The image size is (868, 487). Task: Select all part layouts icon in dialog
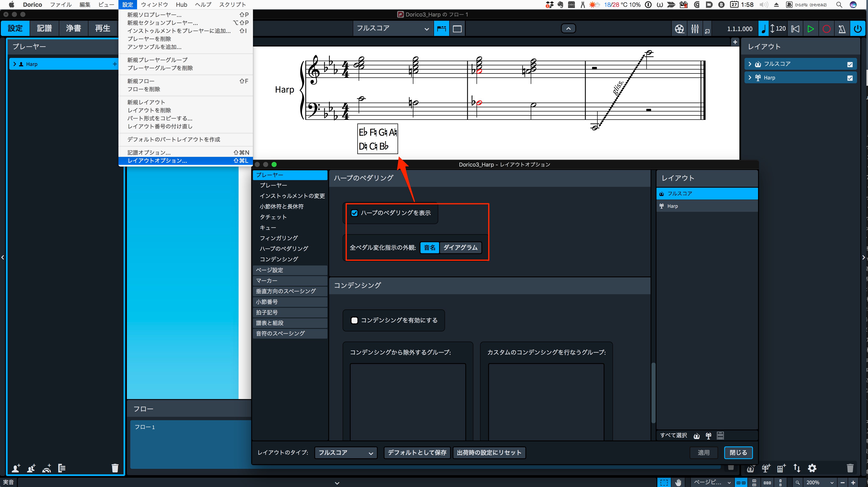pyautogui.click(x=708, y=436)
